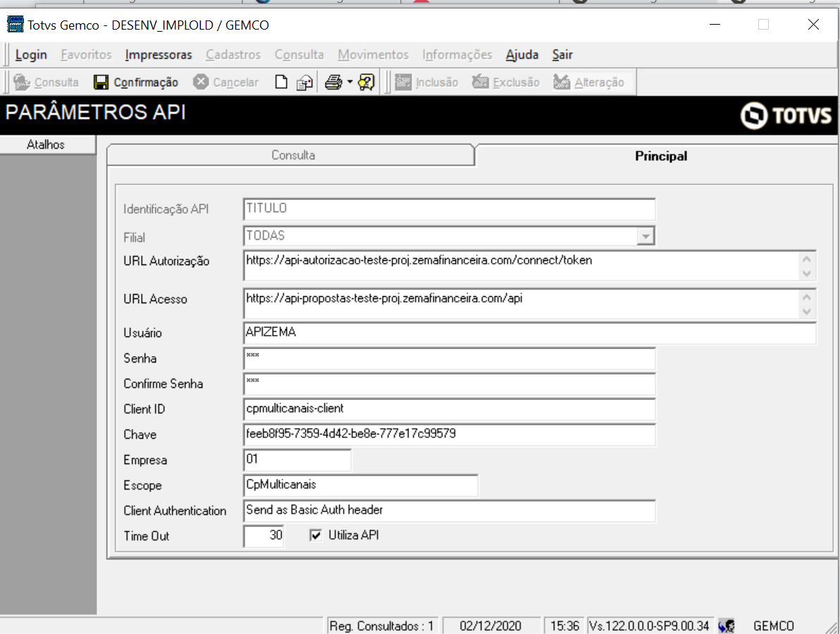The image size is (840, 634).
Task: Click the Alteração toolbar button
Action: (x=588, y=82)
